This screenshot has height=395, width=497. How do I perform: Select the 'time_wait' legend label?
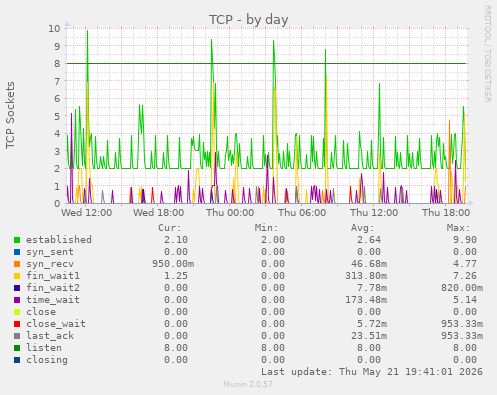click(53, 300)
